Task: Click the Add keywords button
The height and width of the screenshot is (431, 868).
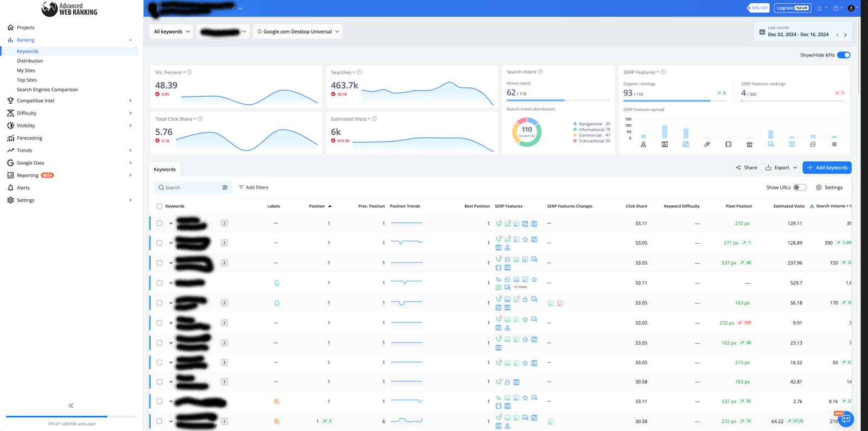Action: tap(827, 168)
